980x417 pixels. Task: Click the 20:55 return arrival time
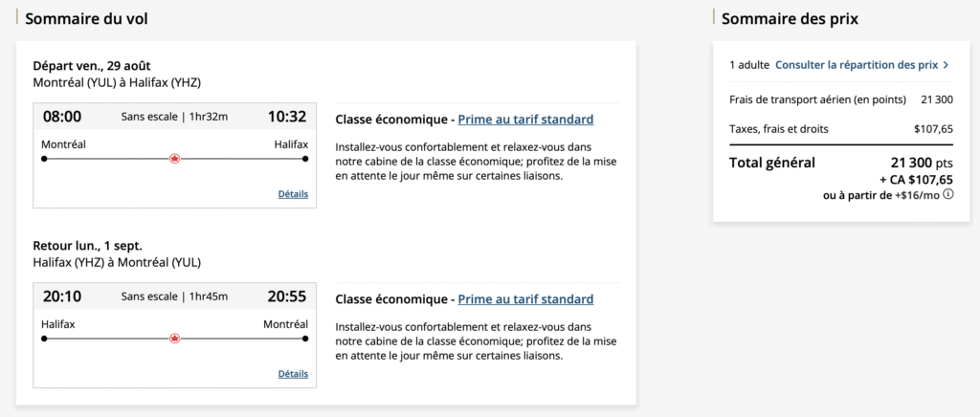(286, 296)
